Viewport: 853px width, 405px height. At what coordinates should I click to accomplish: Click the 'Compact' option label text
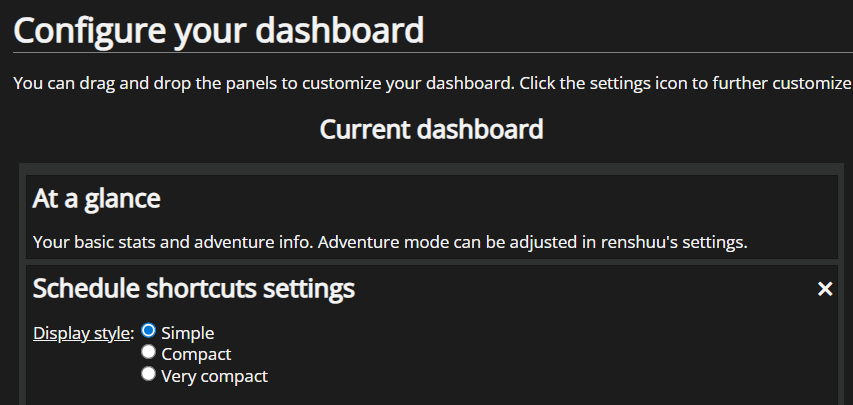pyautogui.click(x=196, y=354)
